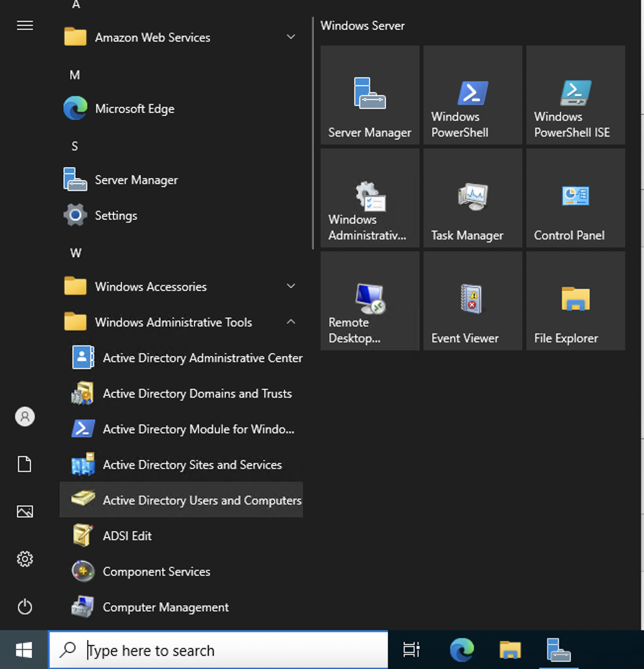
Task: Click the Power button in sidebar
Action: point(25,607)
